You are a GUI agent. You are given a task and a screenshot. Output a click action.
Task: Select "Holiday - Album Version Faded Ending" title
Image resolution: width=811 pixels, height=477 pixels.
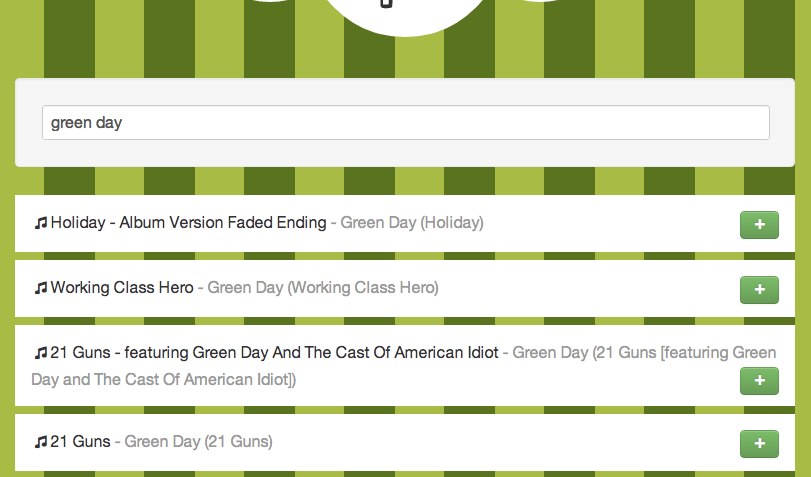click(x=189, y=222)
